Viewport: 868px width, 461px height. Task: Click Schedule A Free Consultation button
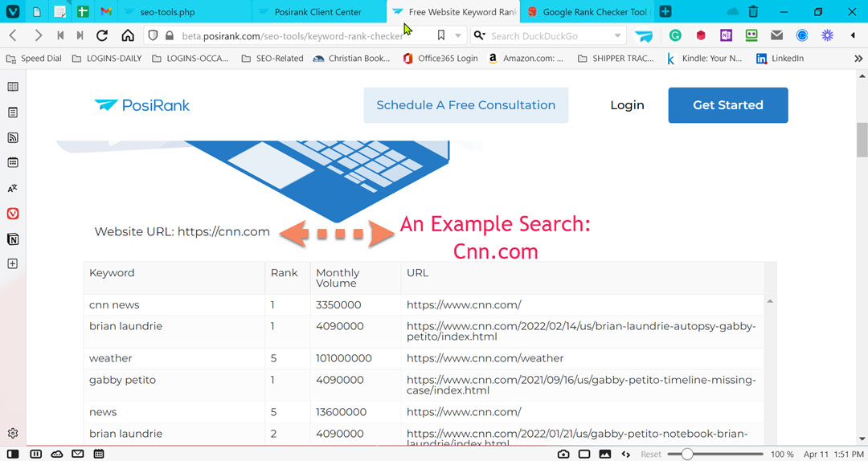coord(465,105)
